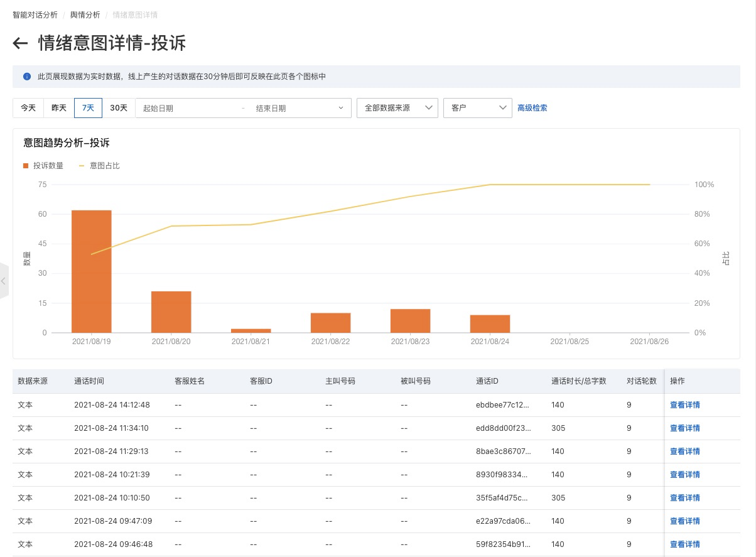Click the 客服ID column header
This screenshot has height=557, width=756.
click(x=261, y=381)
